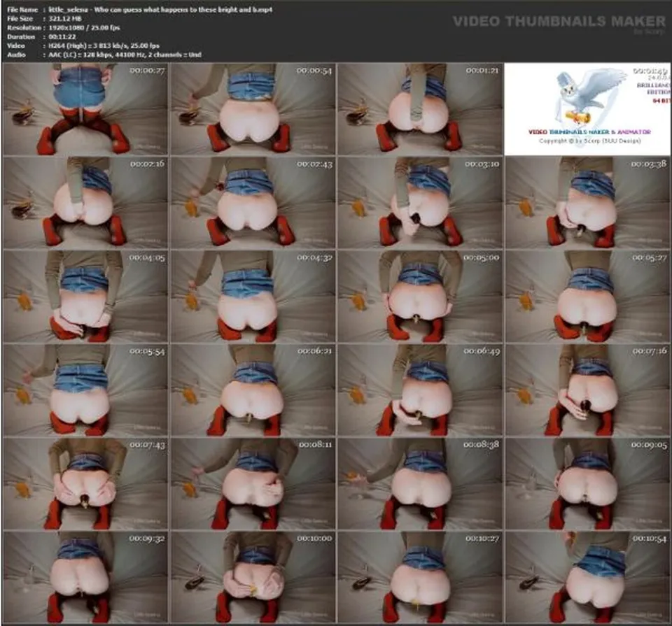Click the thumbnail stamped 00:05:27
Image resolution: width=672 pixels, height=626 pixels.
[x=587, y=297]
